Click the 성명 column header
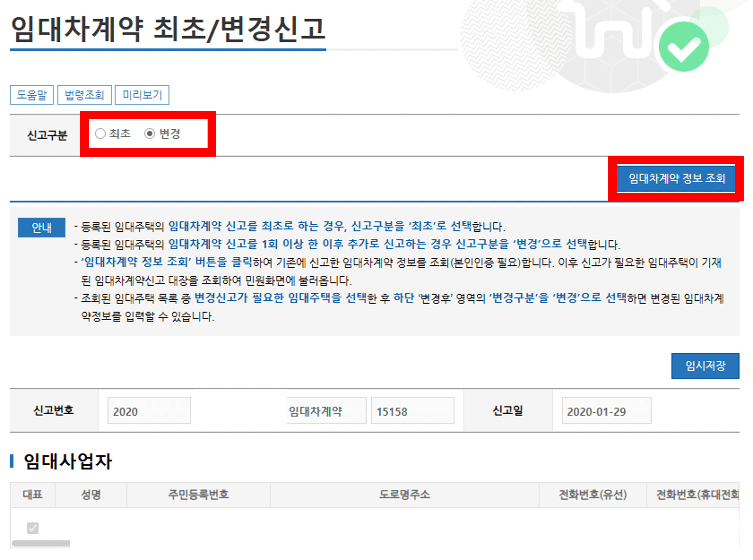Viewport: 753px width, 560px height. pos(90,495)
